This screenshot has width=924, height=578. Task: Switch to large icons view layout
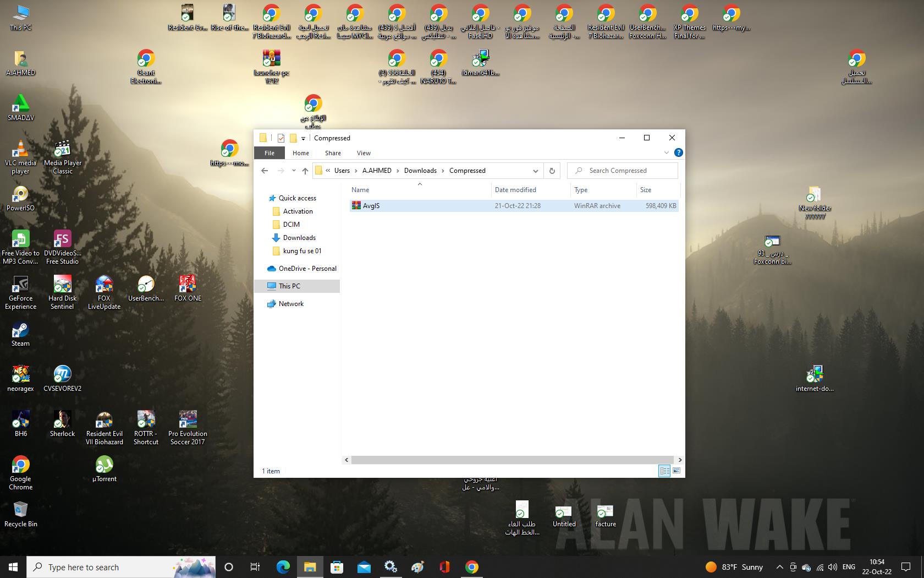point(676,471)
